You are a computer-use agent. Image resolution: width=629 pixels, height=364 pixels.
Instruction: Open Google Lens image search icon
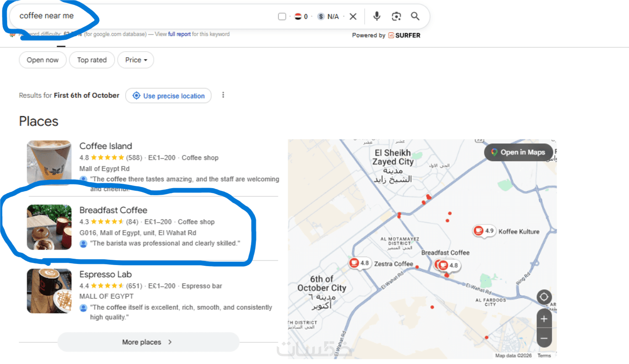(x=396, y=16)
